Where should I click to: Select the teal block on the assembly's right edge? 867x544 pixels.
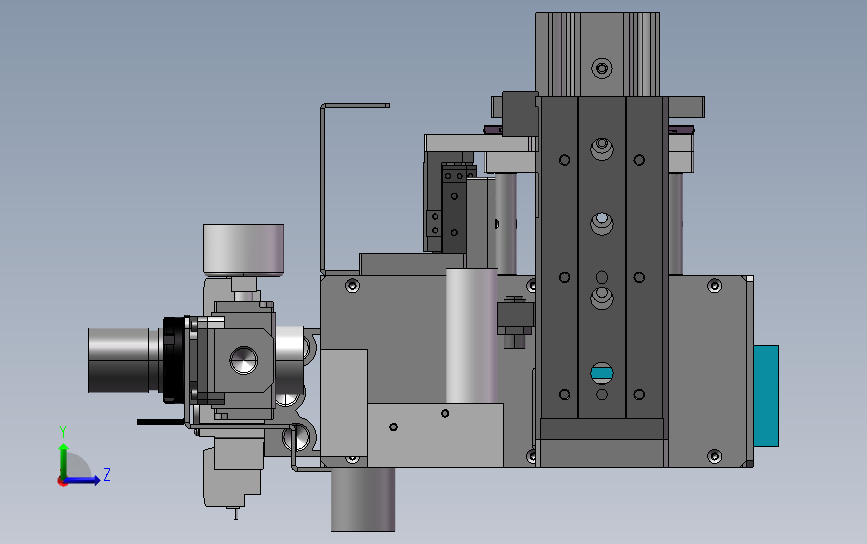(766, 396)
